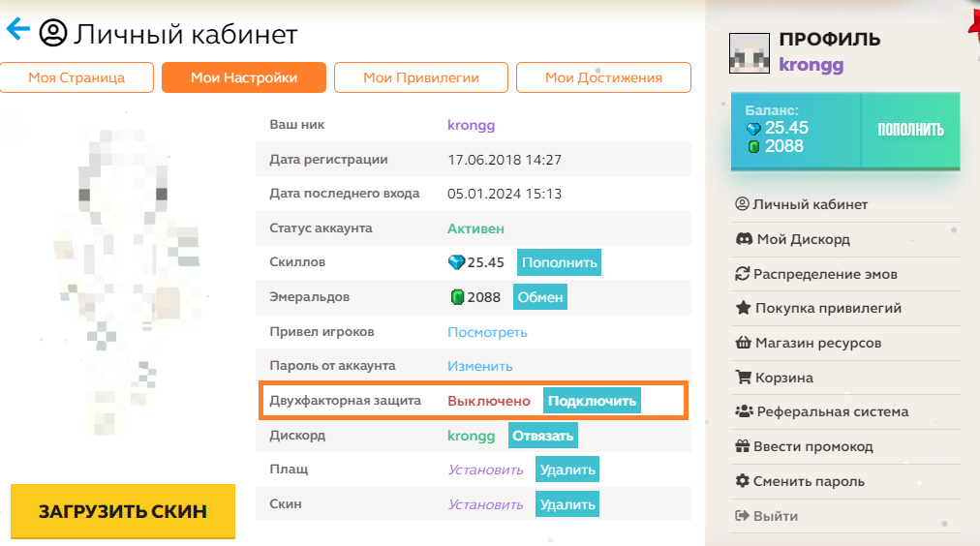Open Распределение эмов menu entry
Image resolution: width=980 pixels, height=546 pixels.
825,274
